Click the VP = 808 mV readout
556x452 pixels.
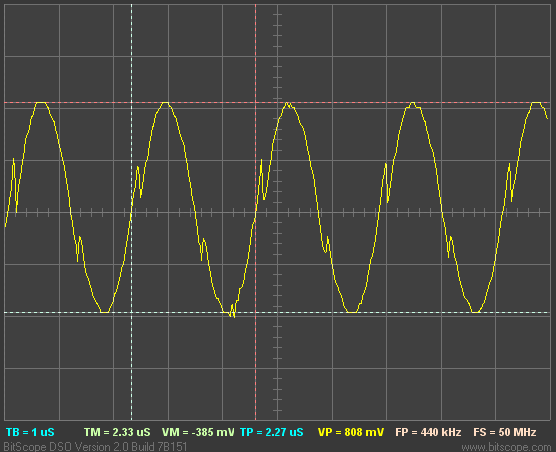(x=351, y=432)
